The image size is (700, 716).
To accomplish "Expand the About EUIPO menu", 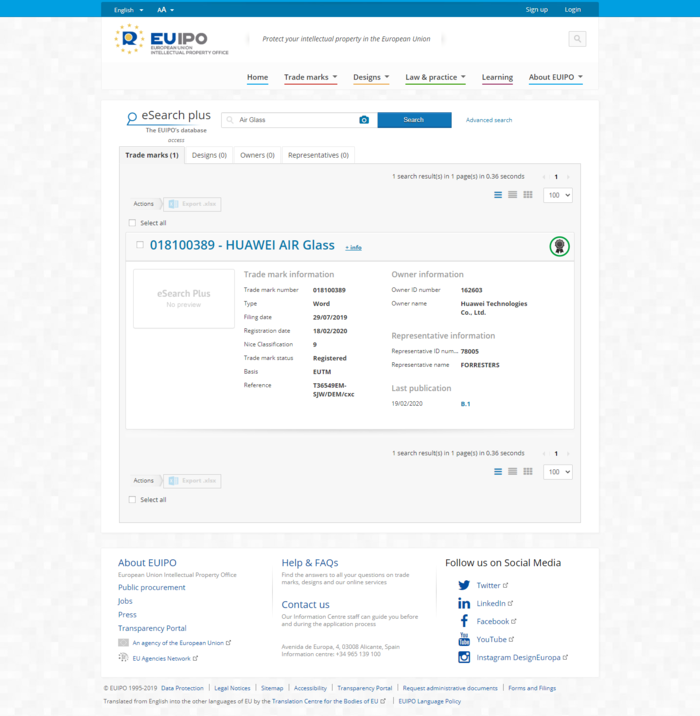I will (x=556, y=77).
